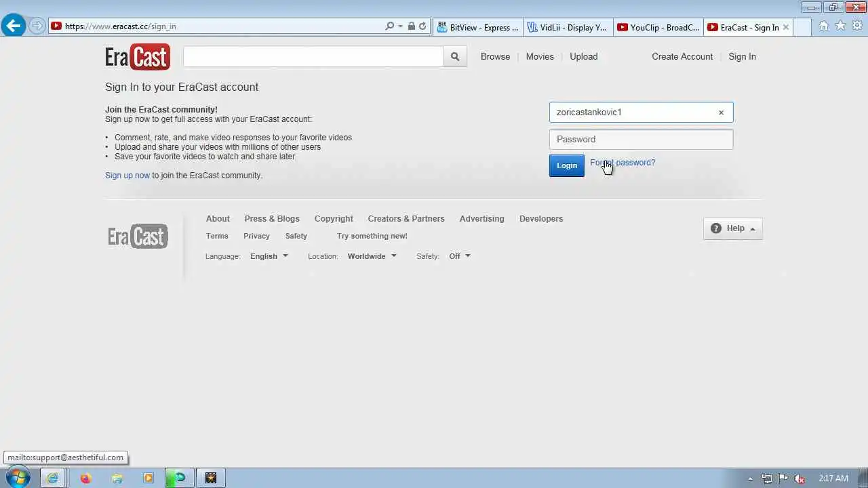The image size is (868, 488).
Task: Open the browser Tools gear icon
Action: coord(857,26)
